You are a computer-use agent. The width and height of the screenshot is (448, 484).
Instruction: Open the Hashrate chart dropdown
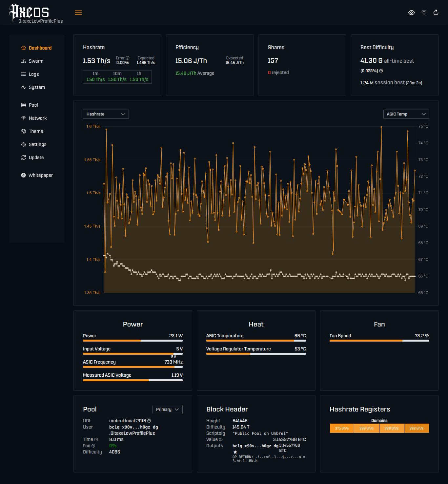click(106, 114)
